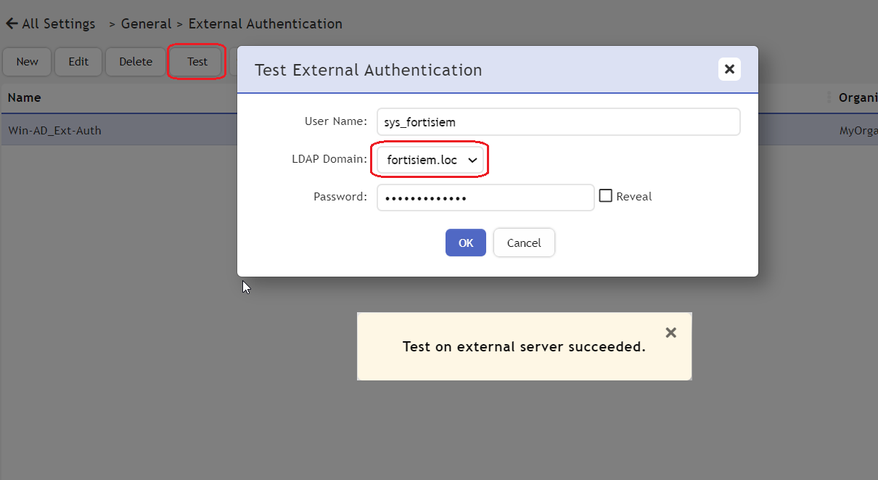Go to the General breadcrumb
The width and height of the screenshot is (878, 480).
[146, 24]
